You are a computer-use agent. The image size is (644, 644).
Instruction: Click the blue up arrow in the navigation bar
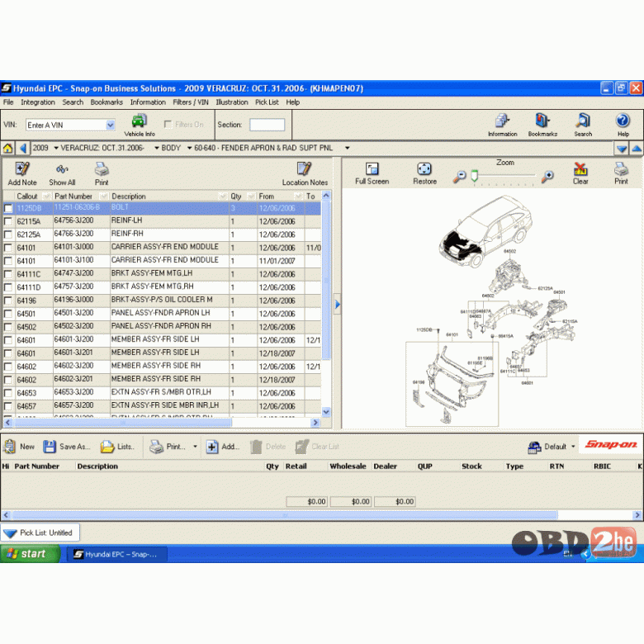point(637,149)
